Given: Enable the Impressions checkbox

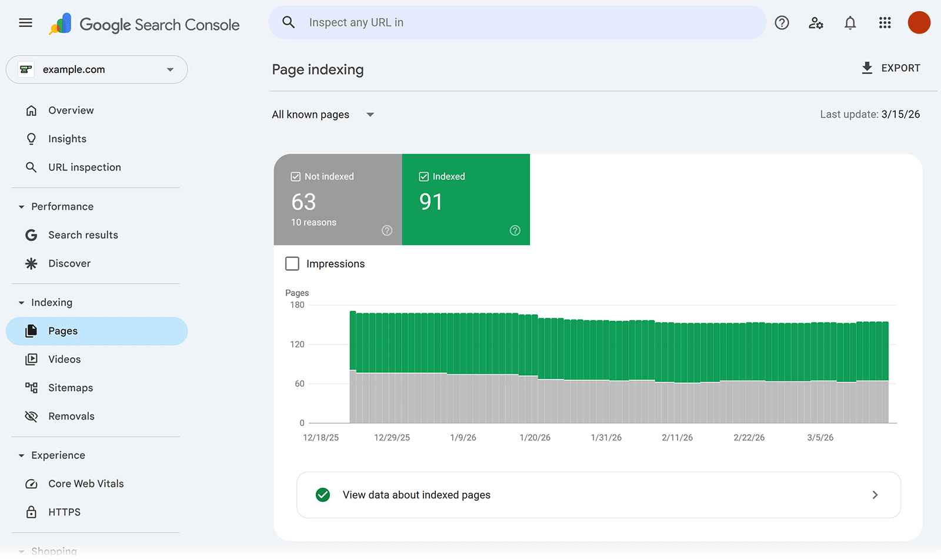Looking at the screenshot, I should [292, 263].
